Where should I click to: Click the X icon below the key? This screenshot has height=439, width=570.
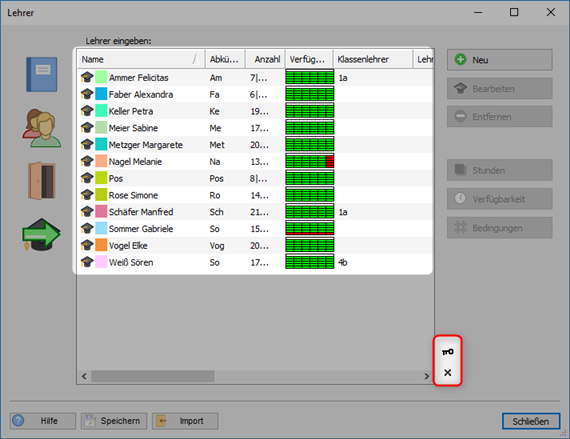tap(447, 372)
